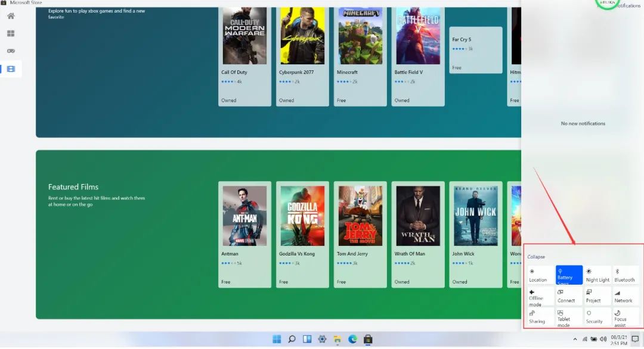Open the Network quick action tile

[x=626, y=296]
